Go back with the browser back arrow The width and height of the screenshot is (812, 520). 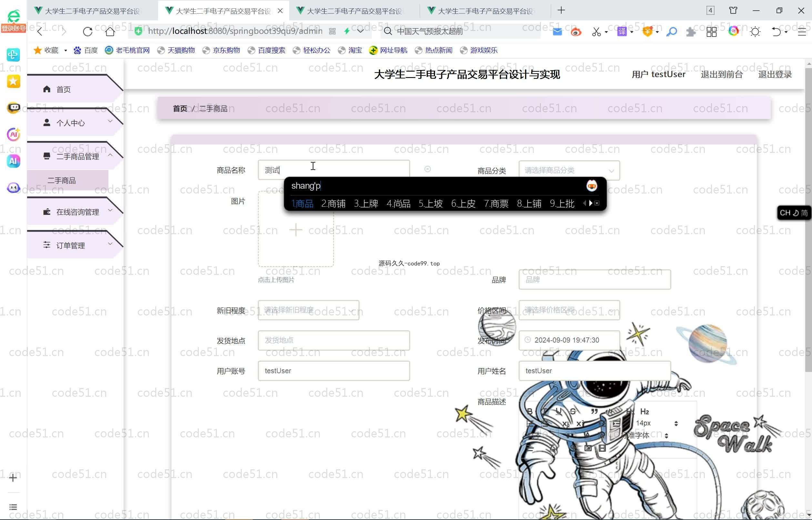pos(40,31)
